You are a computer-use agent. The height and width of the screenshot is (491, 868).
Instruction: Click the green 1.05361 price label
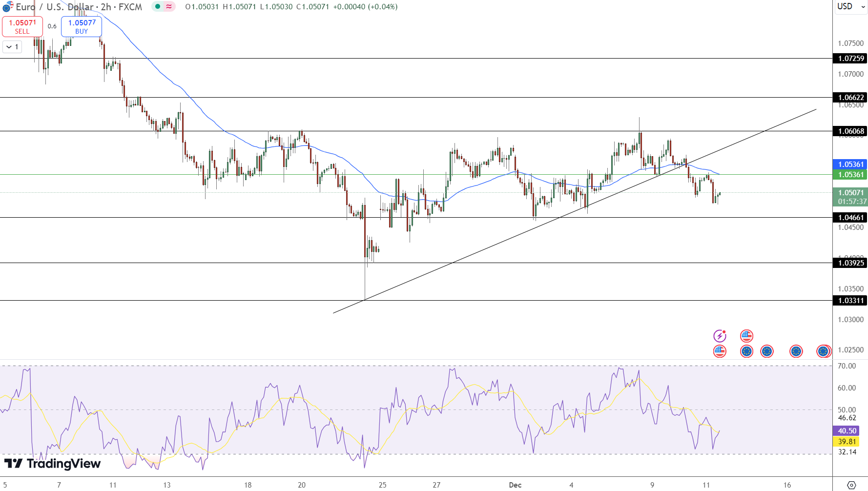pyautogui.click(x=850, y=175)
